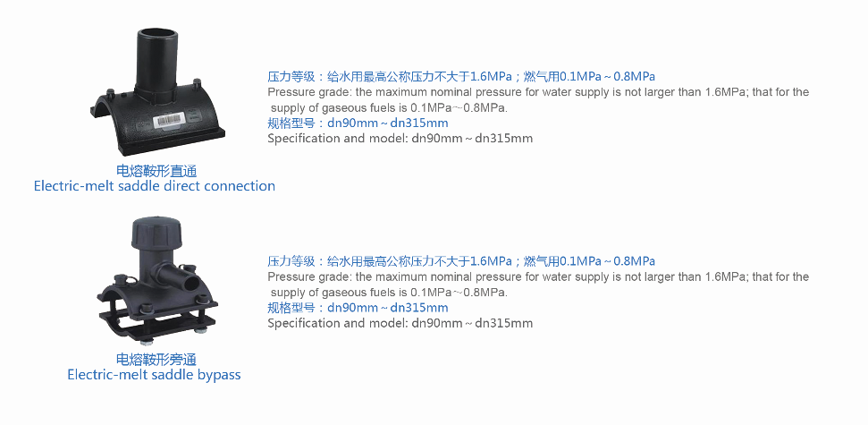Viewport: 868px width, 425px height.
Task: Click the first 'supply of gaseous fuels' text line
Action: [389, 107]
